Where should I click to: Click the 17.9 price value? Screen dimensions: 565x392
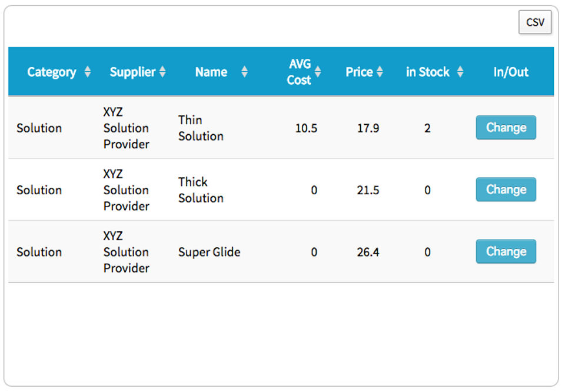[368, 128]
